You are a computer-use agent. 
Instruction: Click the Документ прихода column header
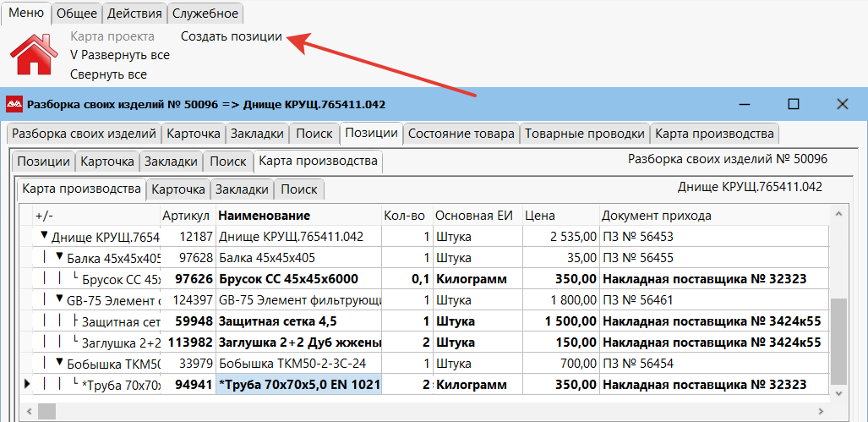click(657, 216)
